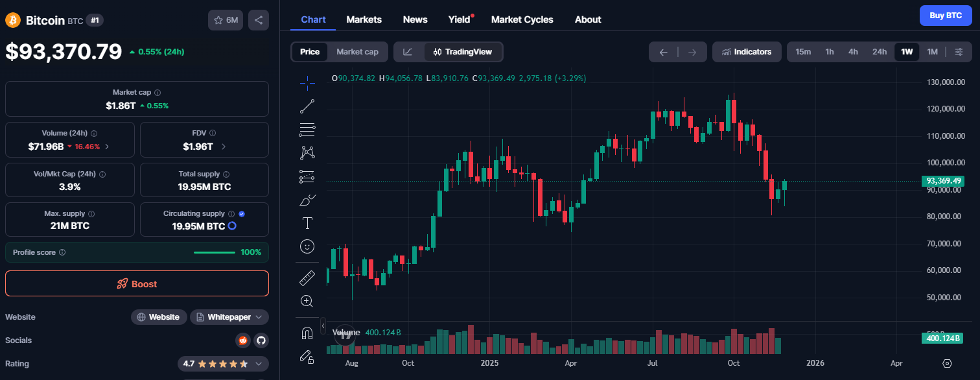Select the crosshair cursor tool
The height and width of the screenshot is (380, 980).
point(307,83)
